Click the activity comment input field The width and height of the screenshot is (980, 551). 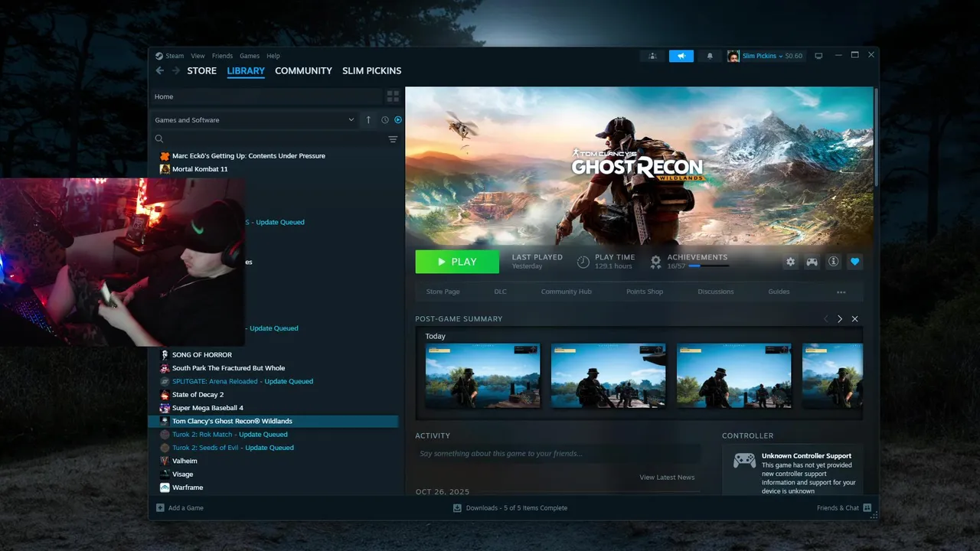click(x=557, y=454)
